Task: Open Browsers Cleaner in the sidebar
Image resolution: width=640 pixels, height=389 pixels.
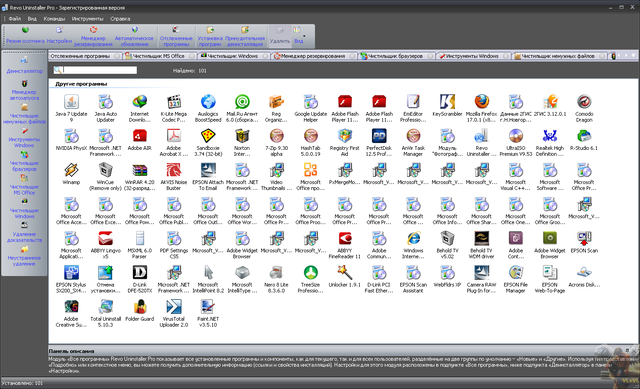Action: pyautogui.click(x=24, y=161)
